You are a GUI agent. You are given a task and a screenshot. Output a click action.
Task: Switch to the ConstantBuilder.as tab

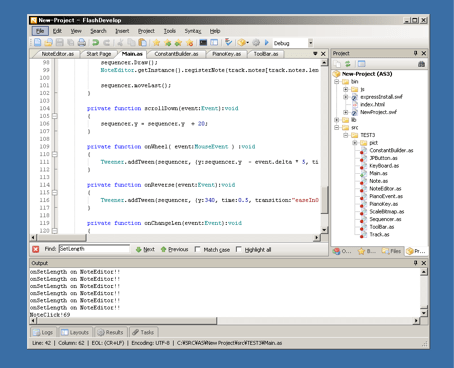click(176, 54)
